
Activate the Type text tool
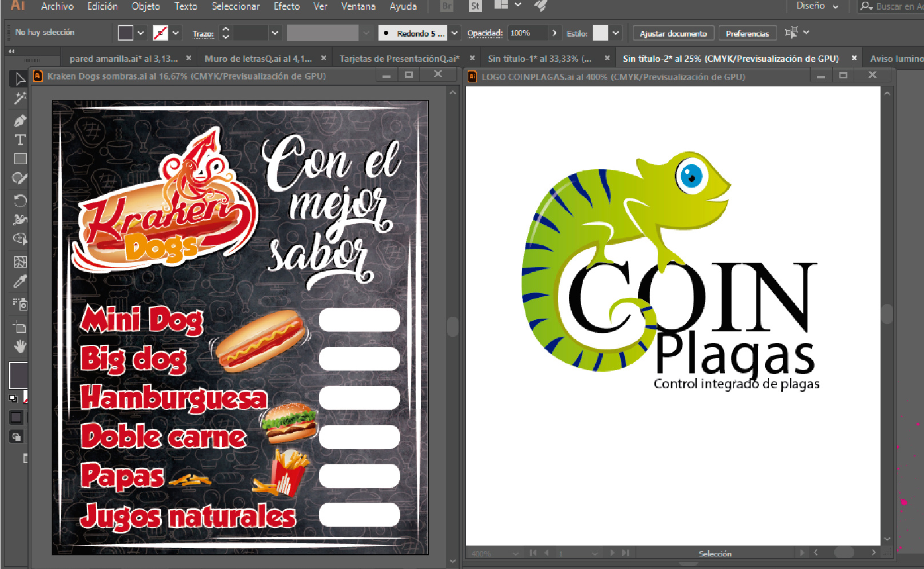click(x=20, y=140)
